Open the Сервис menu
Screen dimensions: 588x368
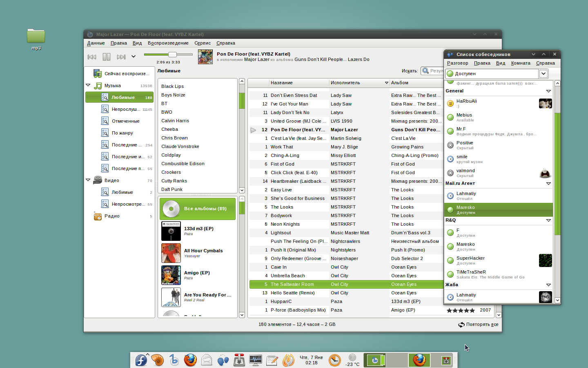click(203, 43)
